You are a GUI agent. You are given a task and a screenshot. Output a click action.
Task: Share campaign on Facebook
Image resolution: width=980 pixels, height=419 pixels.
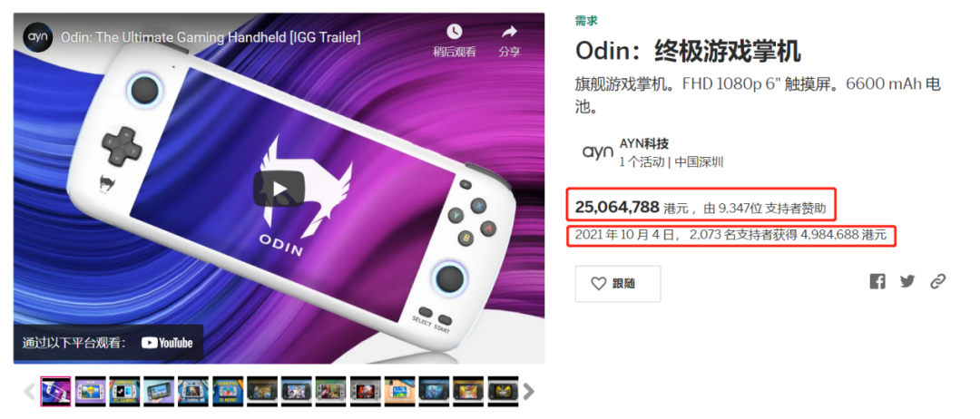[877, 282]
